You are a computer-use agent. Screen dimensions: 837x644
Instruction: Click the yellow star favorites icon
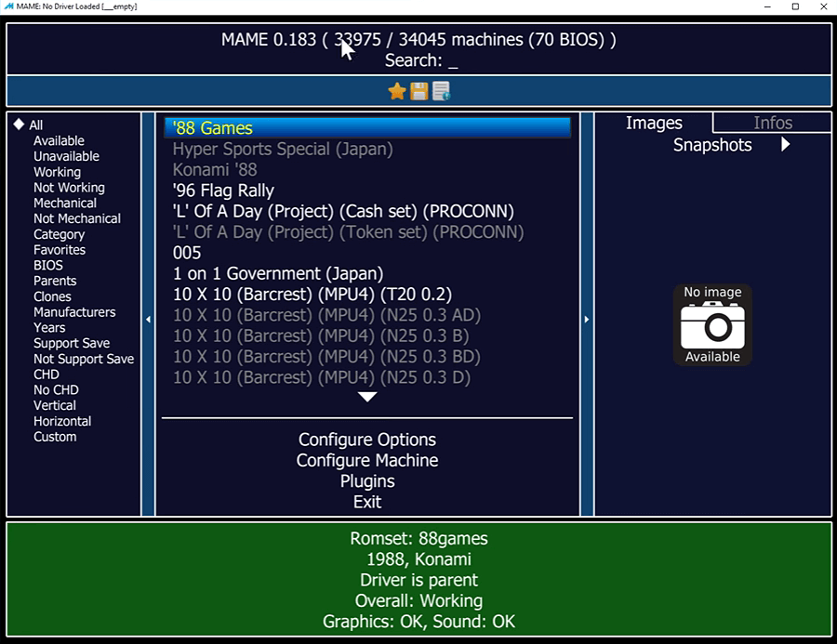pos(396,91)
